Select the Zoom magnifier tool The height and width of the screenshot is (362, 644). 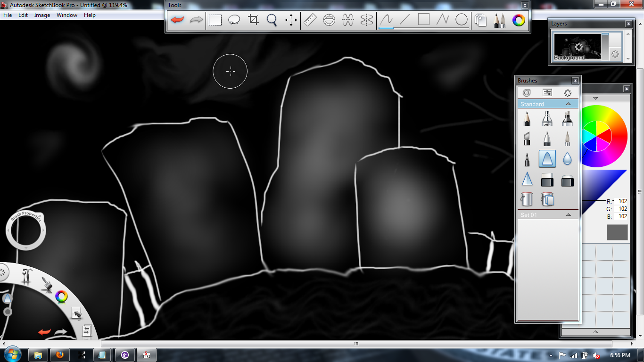coord(272,20)
